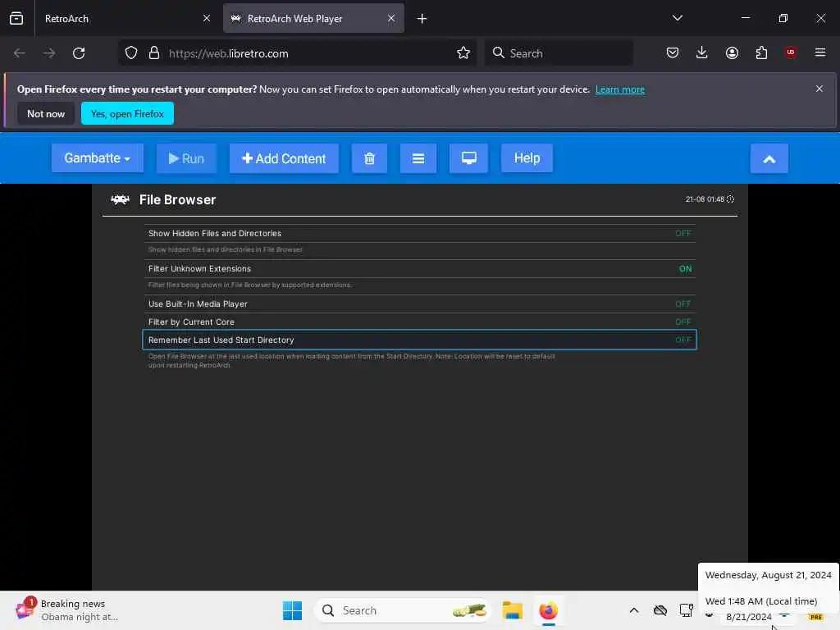The width and height of the screenshot is (840, 630).
Task: Open the Firefox application menu
Action: coord(819,52)
